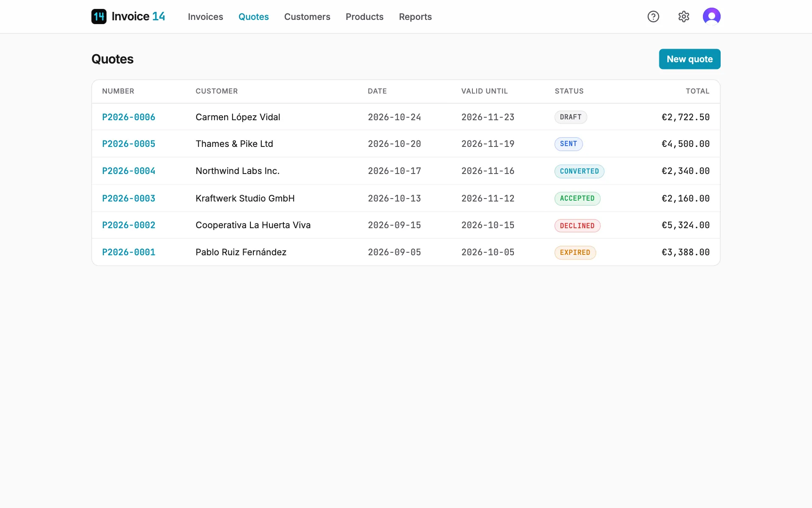Go to the Invoices tab
Image resolution: width=812 pixels, height=508 pixels.
coord(206,17)
